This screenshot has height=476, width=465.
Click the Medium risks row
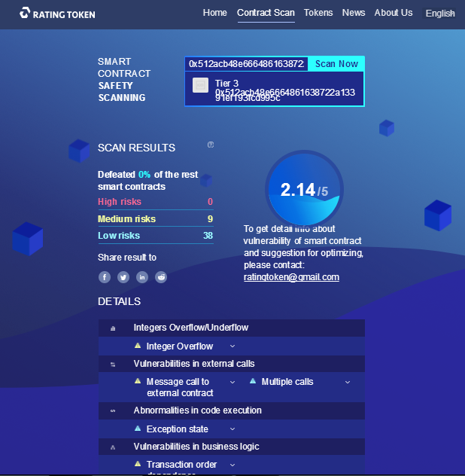156,219
